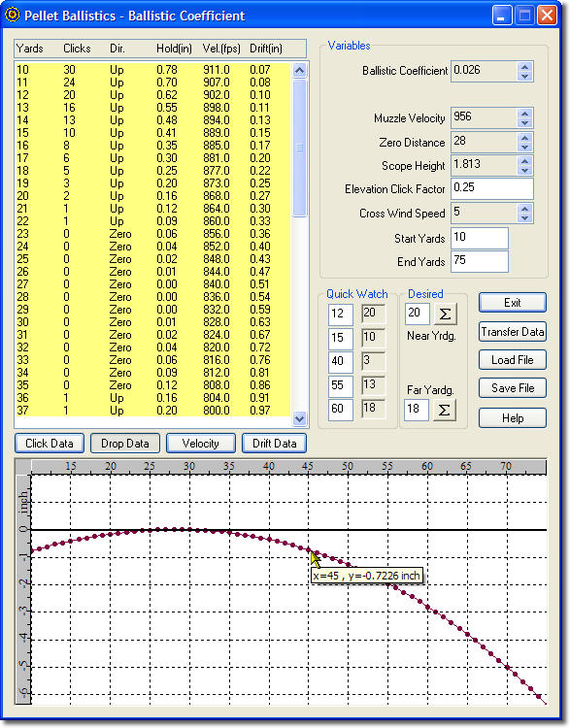
Task: Click the Quick Watch field showing 15
Action: click(x=341, y=338)
